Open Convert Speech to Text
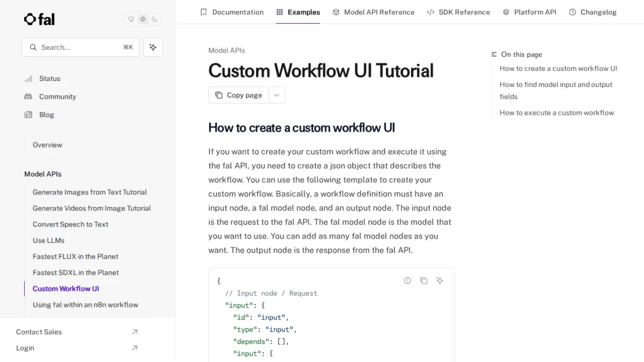644x362 pixels. (70, 224)
